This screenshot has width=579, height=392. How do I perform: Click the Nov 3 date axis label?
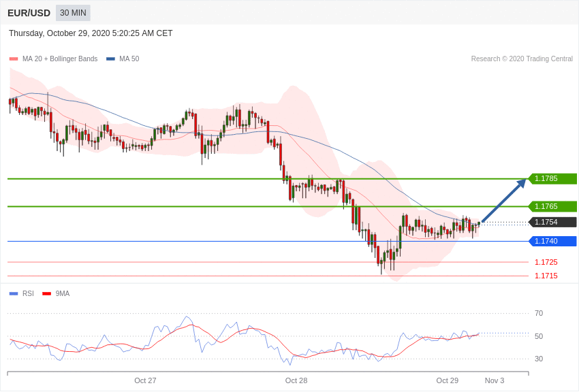pos(495,380)
